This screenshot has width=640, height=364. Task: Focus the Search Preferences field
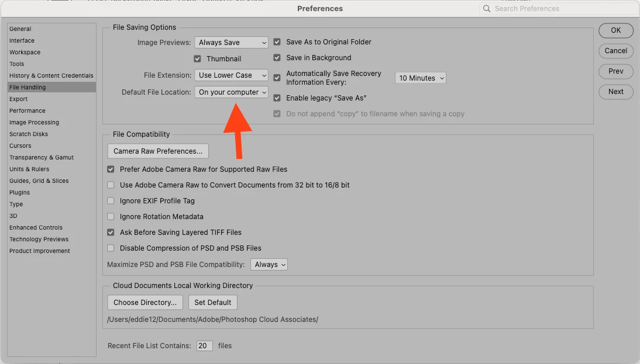click(x=558, y=9)
